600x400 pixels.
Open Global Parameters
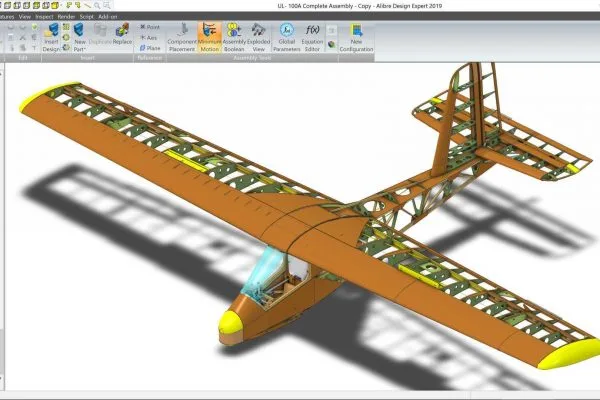287,37
